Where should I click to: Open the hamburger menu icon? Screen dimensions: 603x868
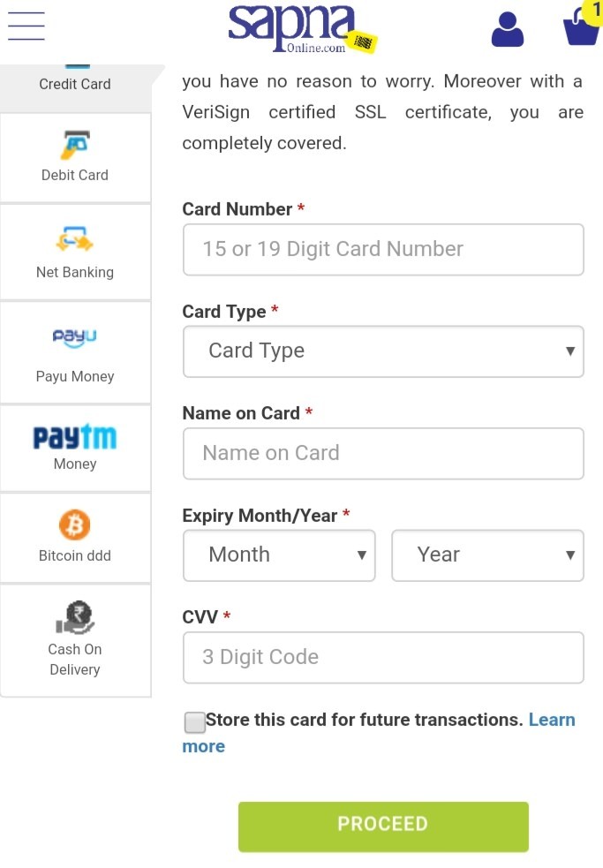26,26
